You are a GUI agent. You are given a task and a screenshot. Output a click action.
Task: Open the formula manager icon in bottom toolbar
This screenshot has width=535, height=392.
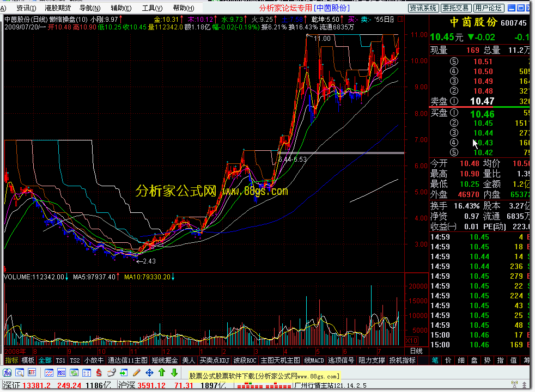pos(7,372)
